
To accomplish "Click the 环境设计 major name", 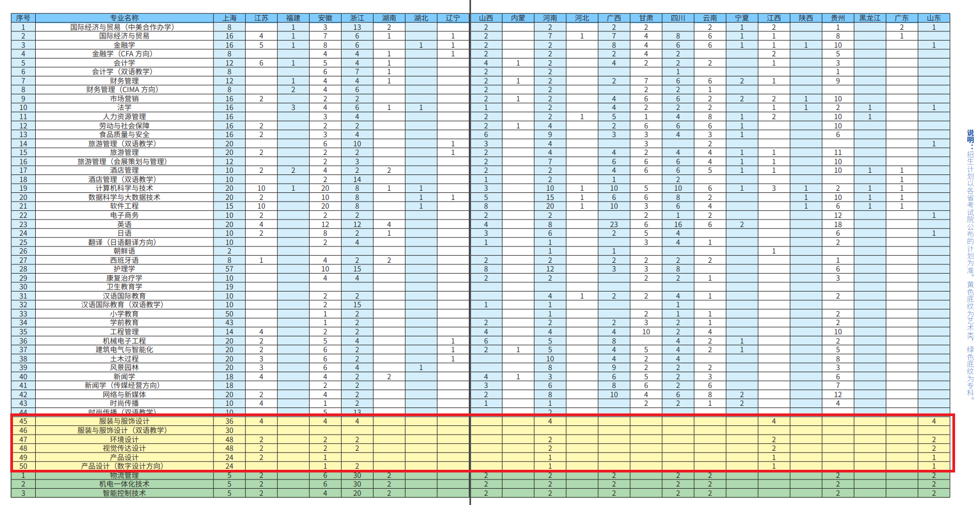I will (x=125, y=439).
